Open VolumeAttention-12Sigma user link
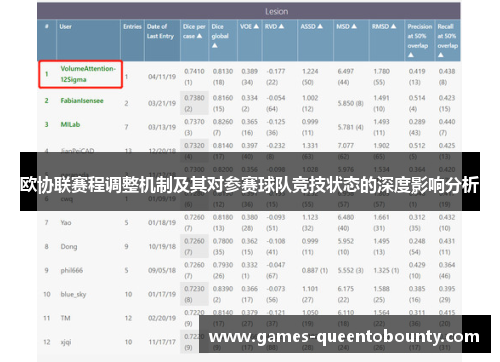 coord(88,74)
